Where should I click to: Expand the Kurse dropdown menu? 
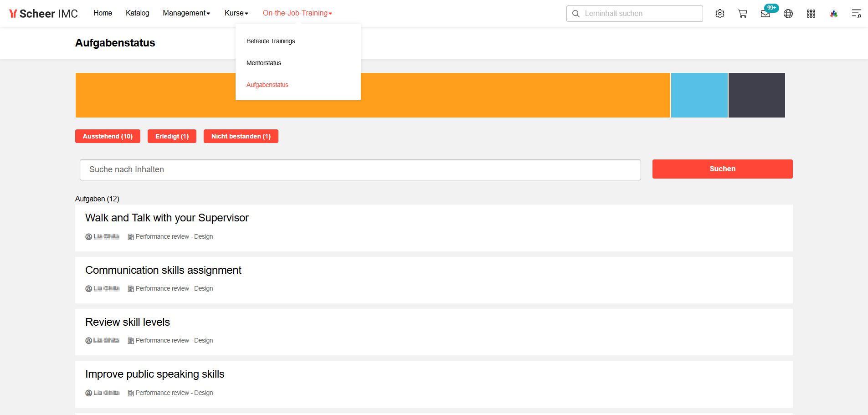(236, 13)
